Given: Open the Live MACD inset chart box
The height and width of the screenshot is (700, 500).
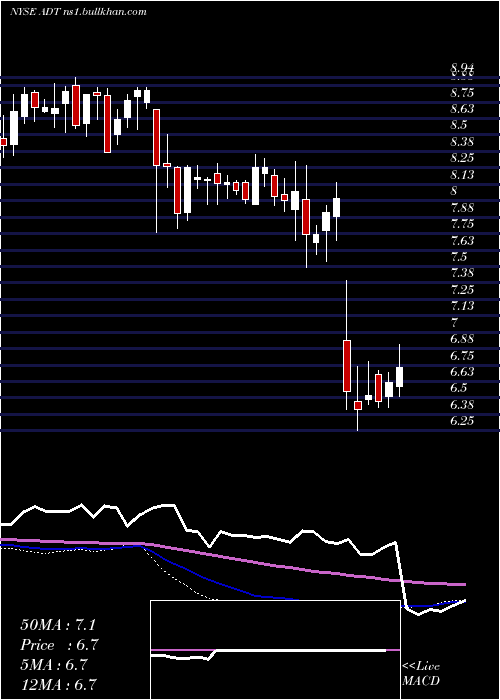Looking at the screenshot, I should click(x=275, y=650).
